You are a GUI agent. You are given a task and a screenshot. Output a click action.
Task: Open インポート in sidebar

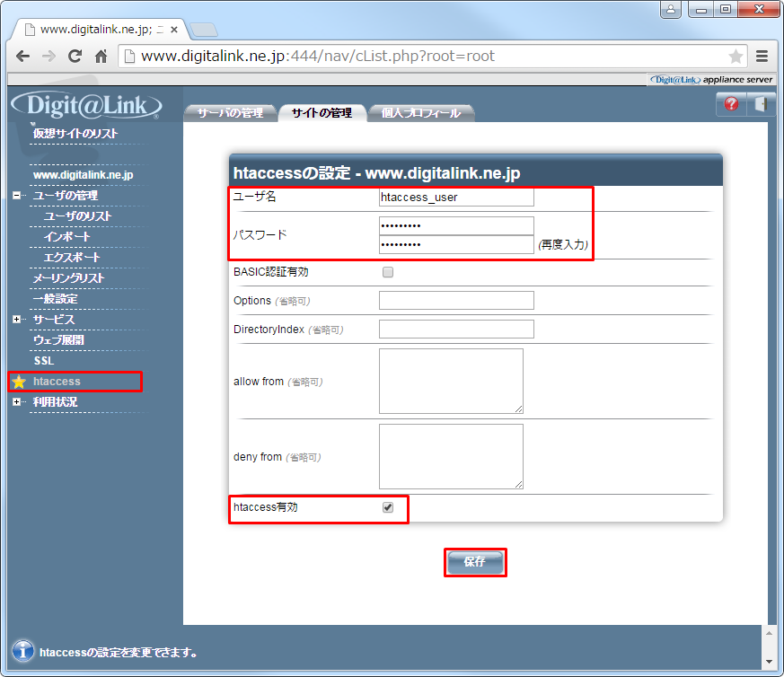coord(67,236)
